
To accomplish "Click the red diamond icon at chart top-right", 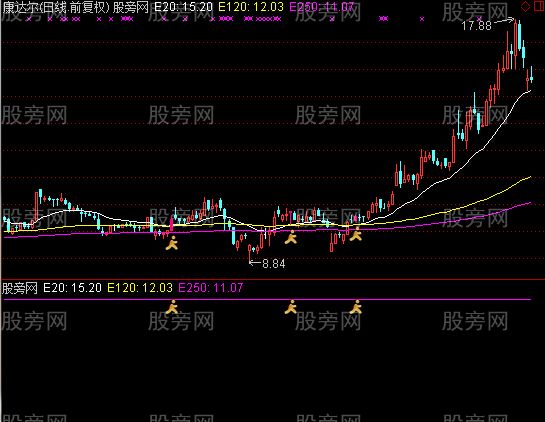I will (526, 6).
